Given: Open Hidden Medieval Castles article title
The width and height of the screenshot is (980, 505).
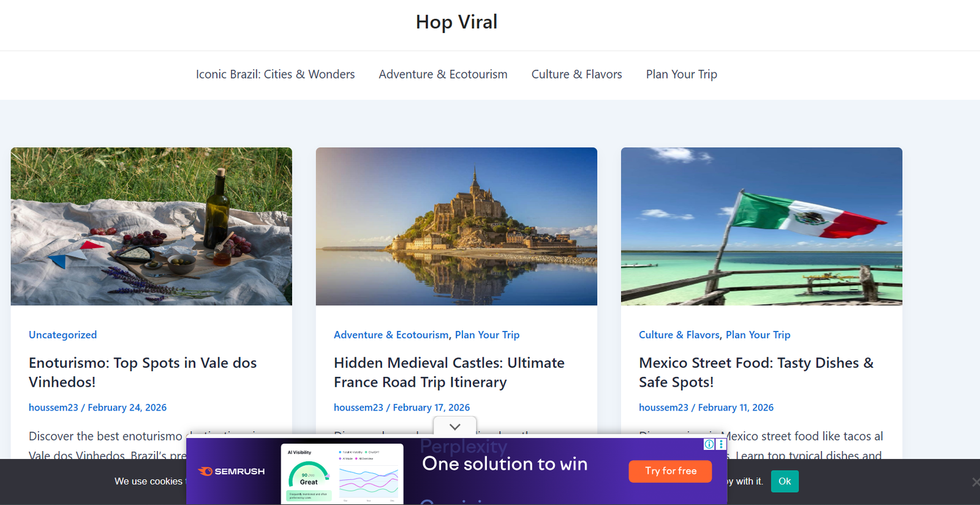Looking at the screenshot, I should [x=449, y=372].
